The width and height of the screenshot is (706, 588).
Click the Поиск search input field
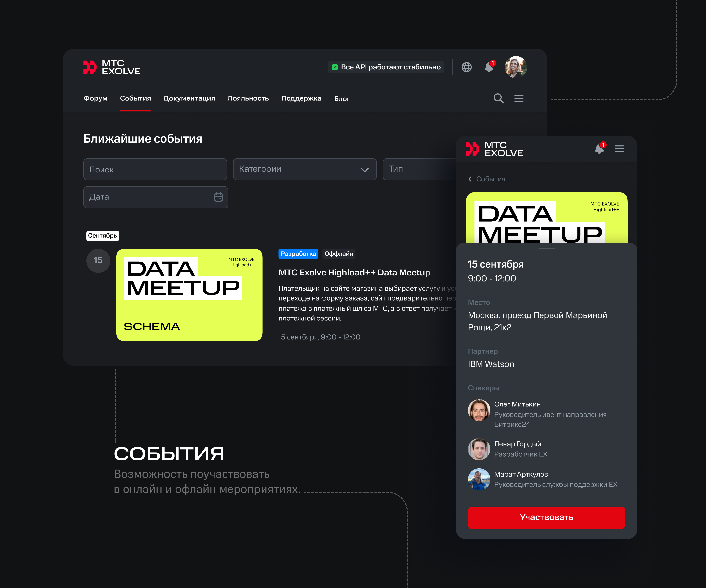155,169
